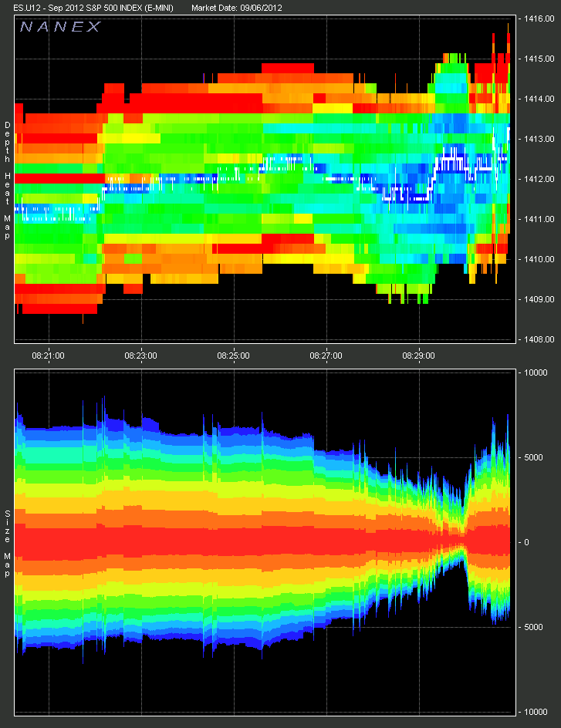Click the 08:27:00 time axis label
Viewport: 561px width, 728px height.
tap(326, 356)
